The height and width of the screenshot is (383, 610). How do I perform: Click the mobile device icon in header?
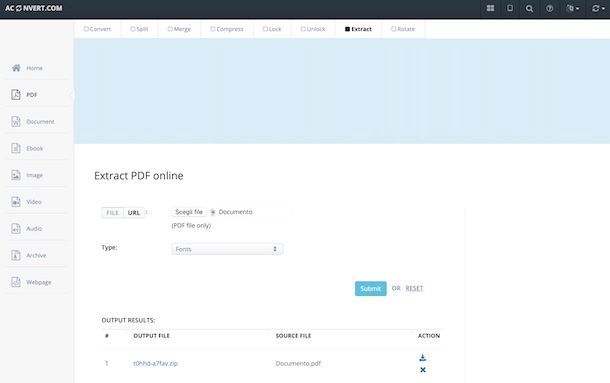[510, 8]
